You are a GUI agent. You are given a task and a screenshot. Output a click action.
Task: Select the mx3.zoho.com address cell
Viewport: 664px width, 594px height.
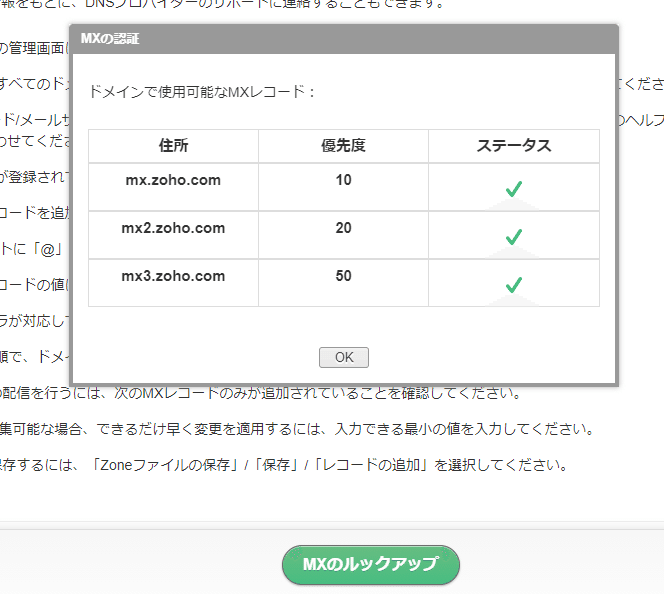(x=173, y=283)
